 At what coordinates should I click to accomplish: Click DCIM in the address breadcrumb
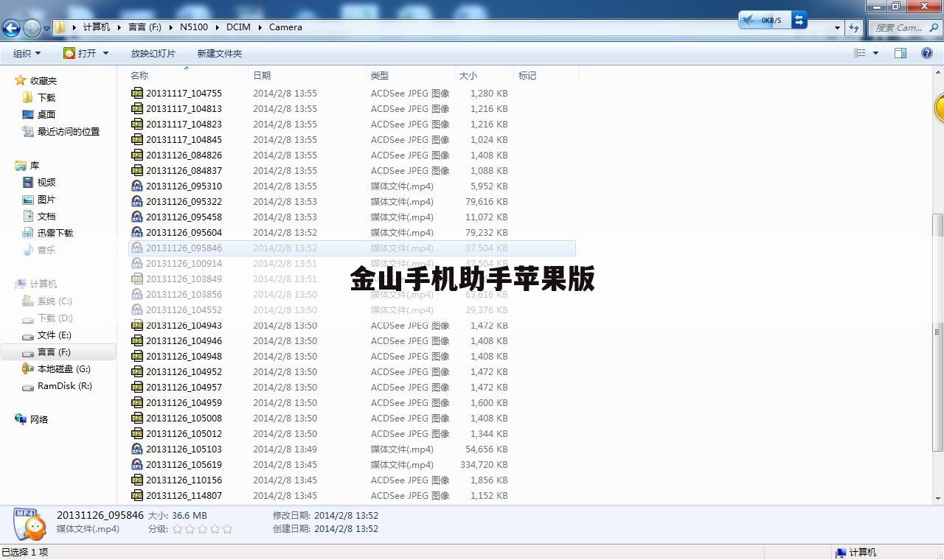click(x=238, y=27)
